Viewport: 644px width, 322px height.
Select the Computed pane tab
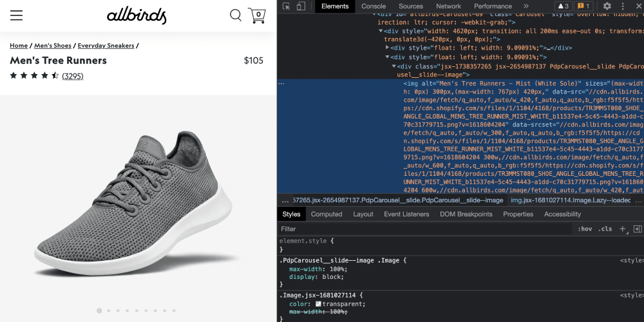(327, 214)
